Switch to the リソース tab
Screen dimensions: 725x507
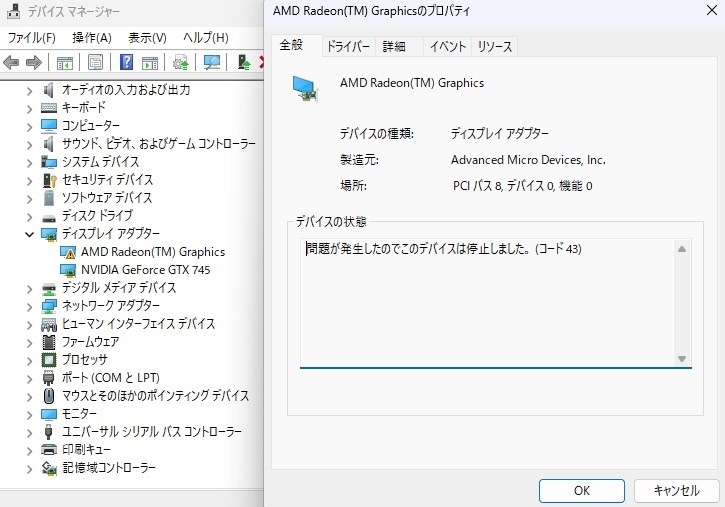[x=494, y=47]
